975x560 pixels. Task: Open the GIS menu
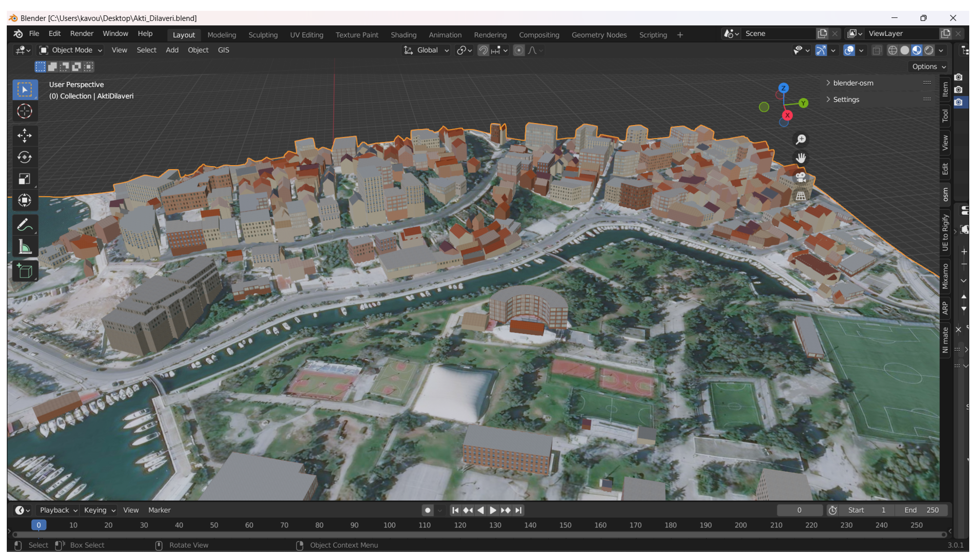(x=223, y=50)
